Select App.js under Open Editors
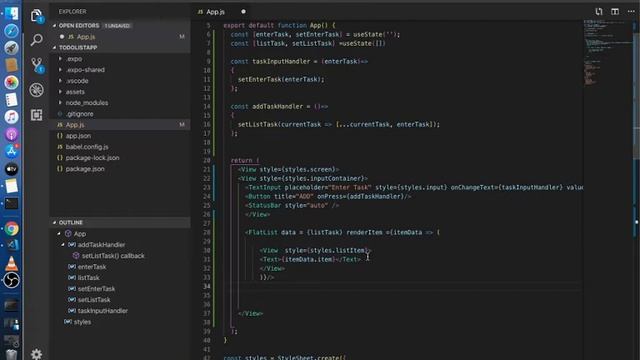This screenshot has width=640, height=360. 120,37
